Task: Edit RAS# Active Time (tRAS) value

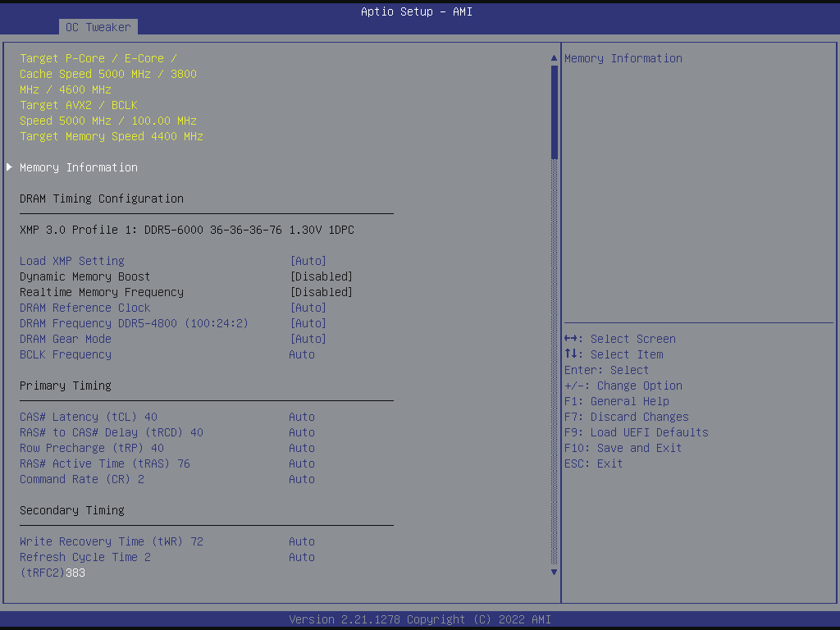Action: tap(302, 463)
